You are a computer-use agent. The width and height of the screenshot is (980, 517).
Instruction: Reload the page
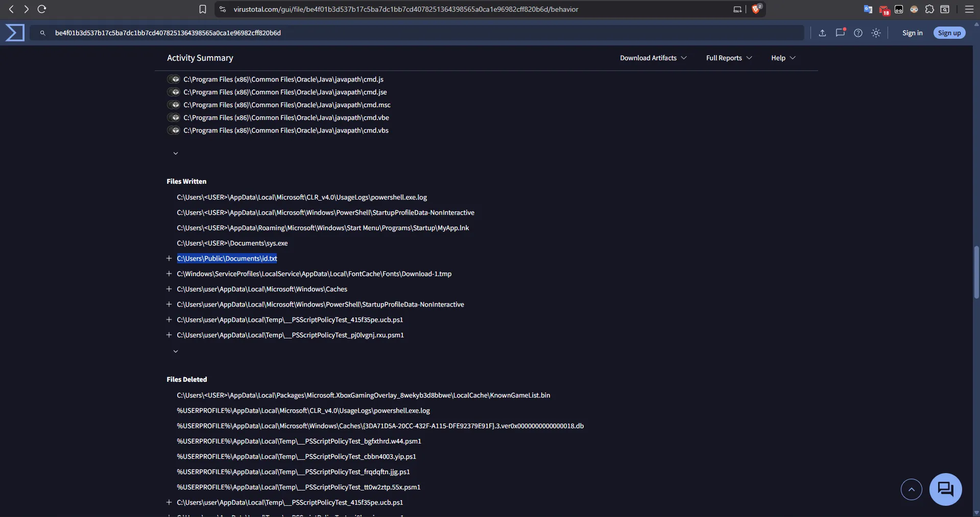(42, 9)
